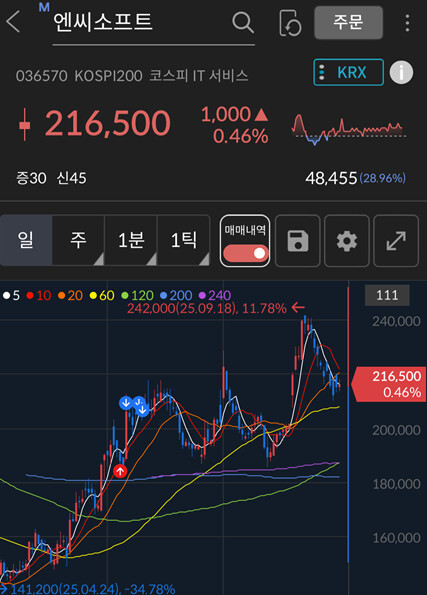Viewport: 427px width, 595px height.
Task: Select the 20-day moving average legend
Action: click(x=71, y=295)
